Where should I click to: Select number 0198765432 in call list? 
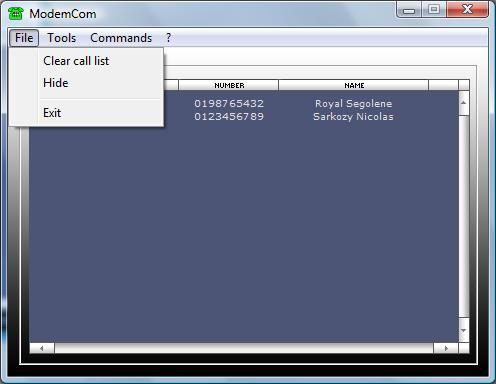pos(229,104)
